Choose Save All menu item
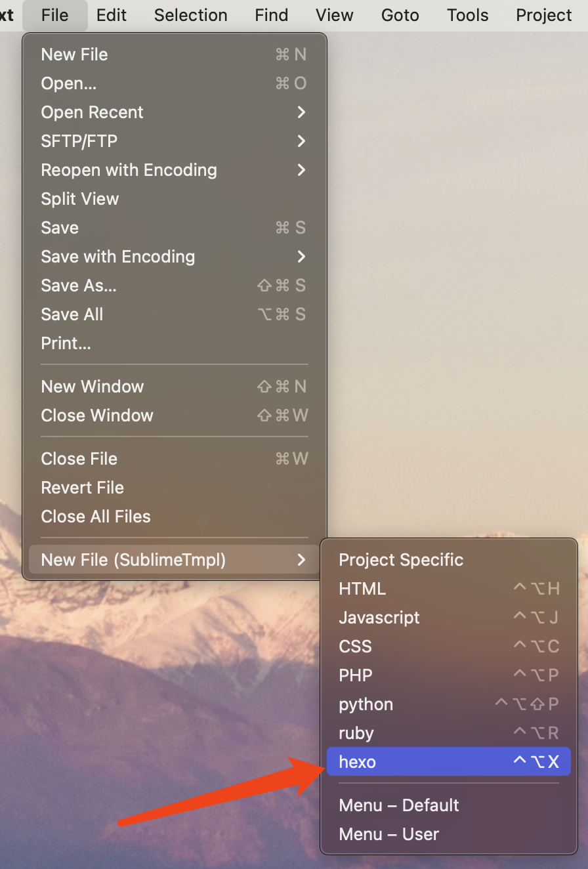This screenshot has width=588, height=869. (x=175, y=314)
